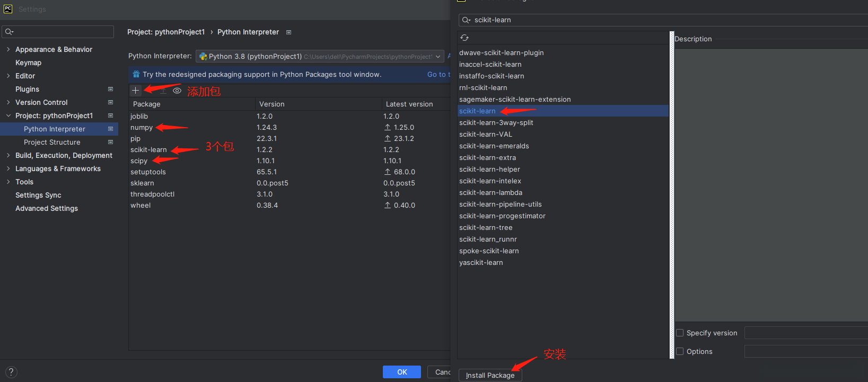
Task: Collapse the Project: pythonProject1 section
Action: coord(8,116)
